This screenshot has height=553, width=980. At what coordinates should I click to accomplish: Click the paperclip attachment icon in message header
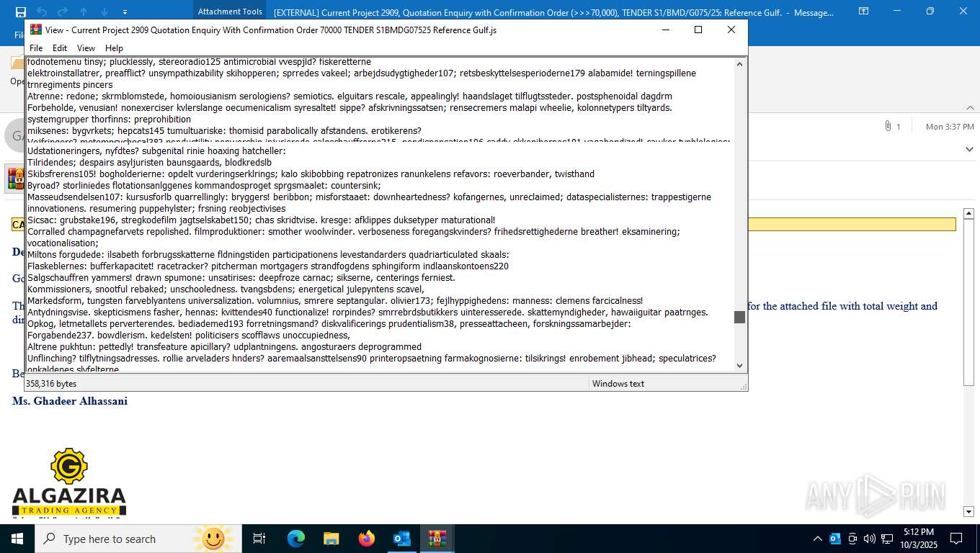pos(888,127)
